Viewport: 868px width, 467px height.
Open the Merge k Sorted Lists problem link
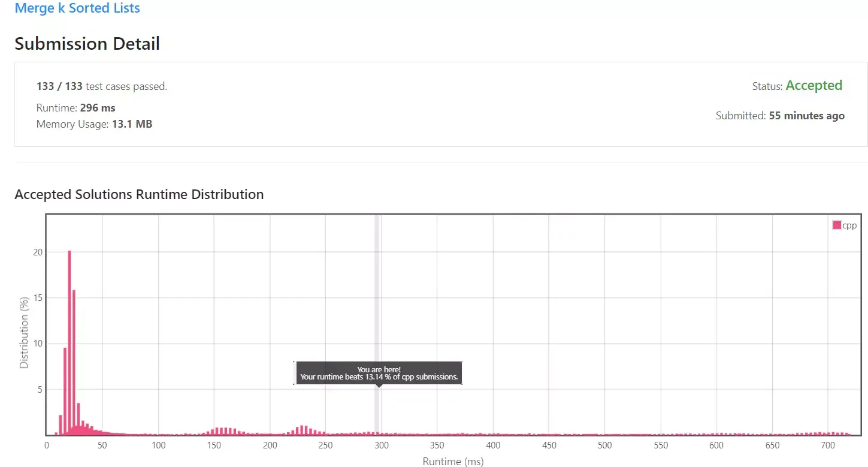click(77, 8)
